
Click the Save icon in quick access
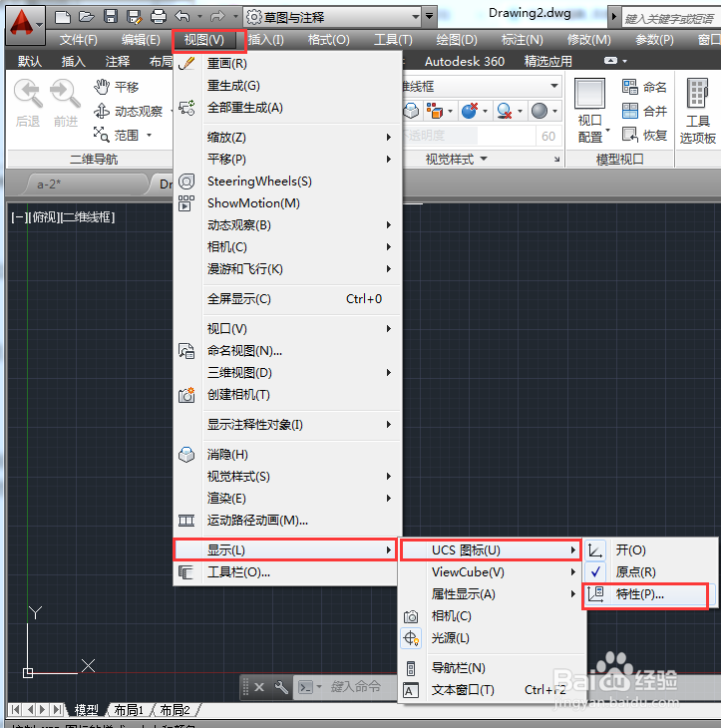[110, 17]
